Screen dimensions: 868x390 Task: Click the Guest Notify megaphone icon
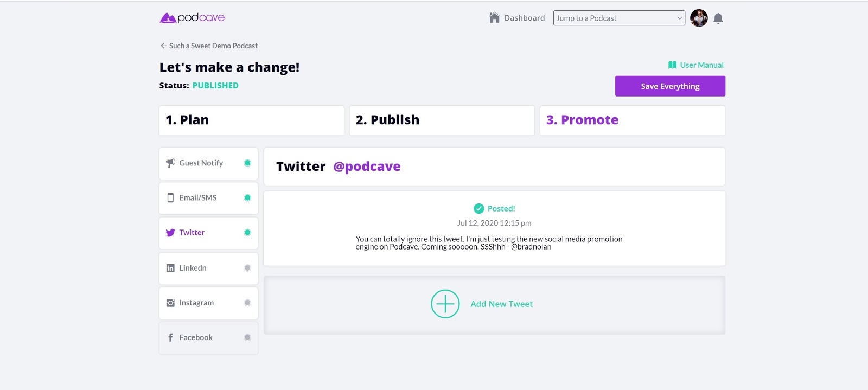tap(170, 163)
